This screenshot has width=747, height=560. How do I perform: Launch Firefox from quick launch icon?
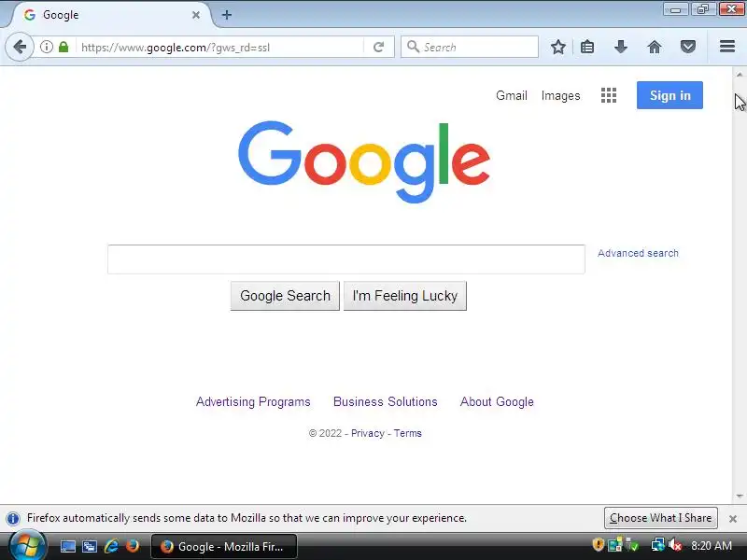pos(133,546)
